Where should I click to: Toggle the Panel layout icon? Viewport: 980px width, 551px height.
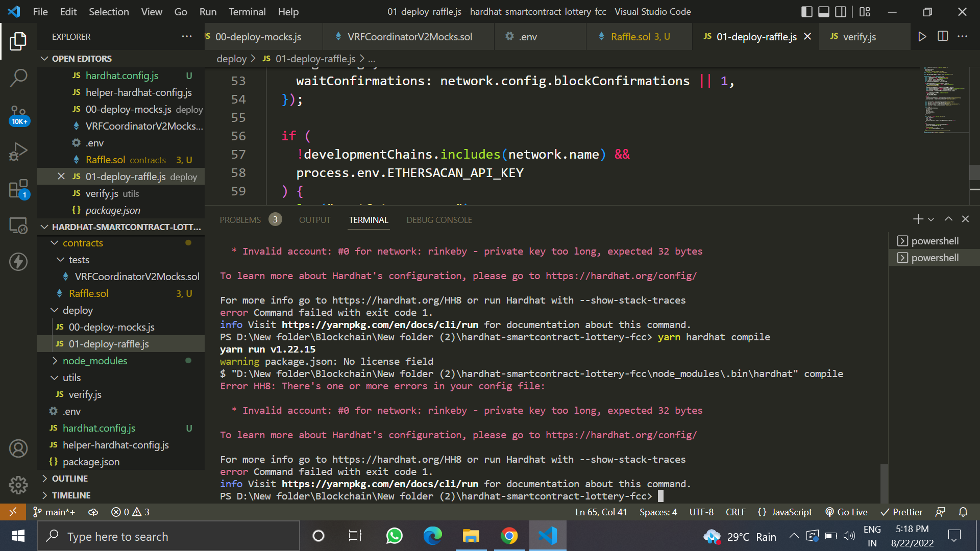point(824,12)
